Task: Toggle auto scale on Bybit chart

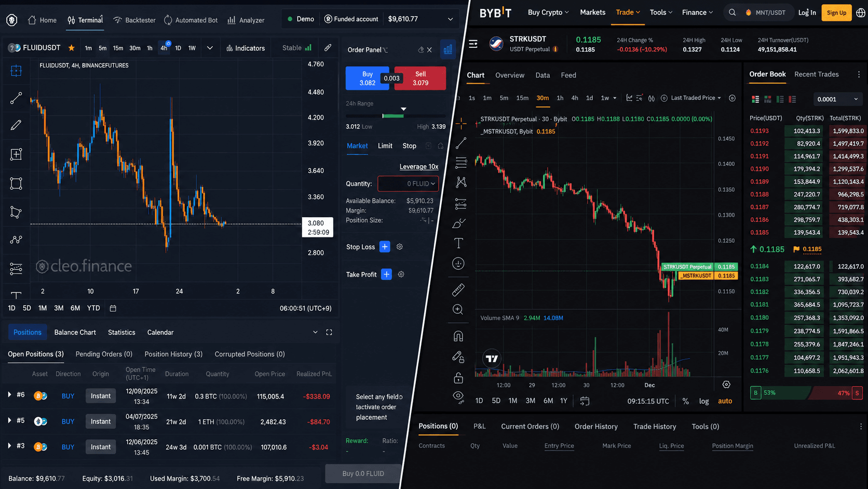Action: (x=725, y=401)
